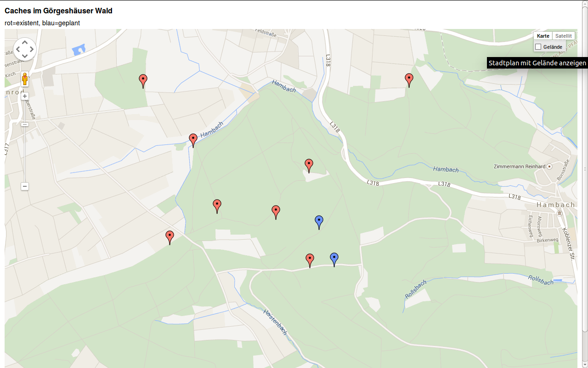Click the Hambach town label
588x368 pixels.
556,205
